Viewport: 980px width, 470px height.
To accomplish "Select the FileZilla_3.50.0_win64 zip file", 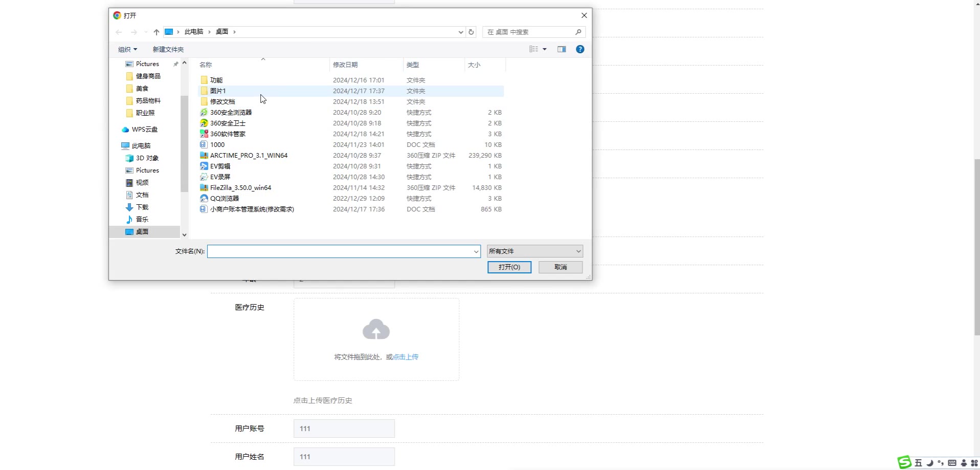I will [240, 188].
